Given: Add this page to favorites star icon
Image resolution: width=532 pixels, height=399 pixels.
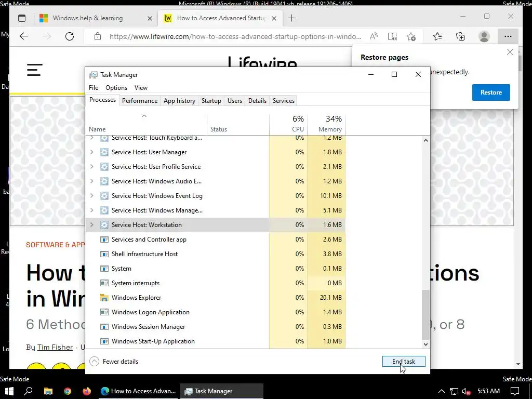Looking at the screenshot, I should click(x=411, y=36).
